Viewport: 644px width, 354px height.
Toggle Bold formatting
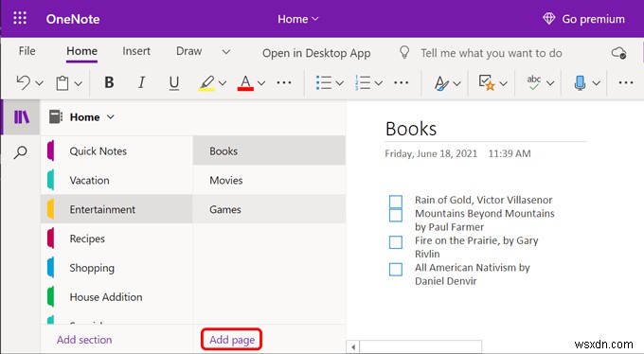coord(109,82)
